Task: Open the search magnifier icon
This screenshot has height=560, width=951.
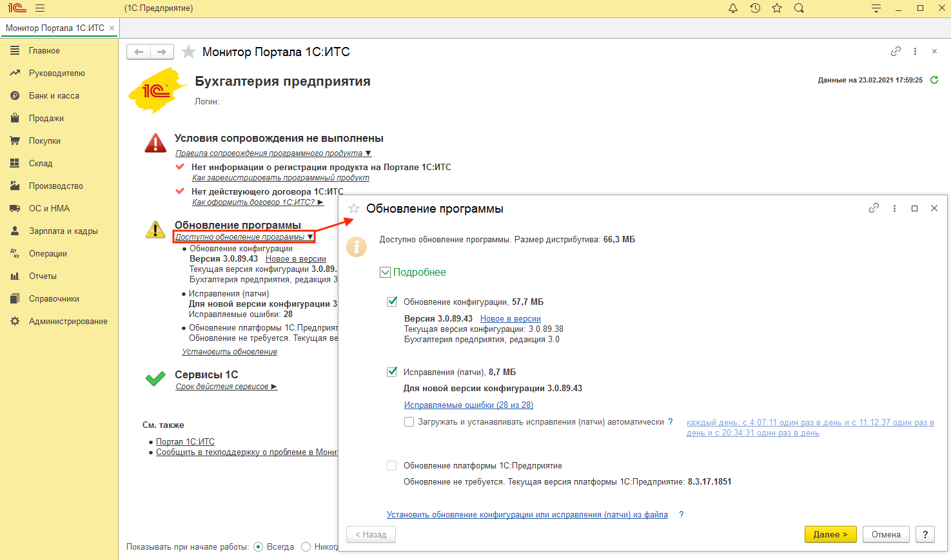Action: pos(799,8)
